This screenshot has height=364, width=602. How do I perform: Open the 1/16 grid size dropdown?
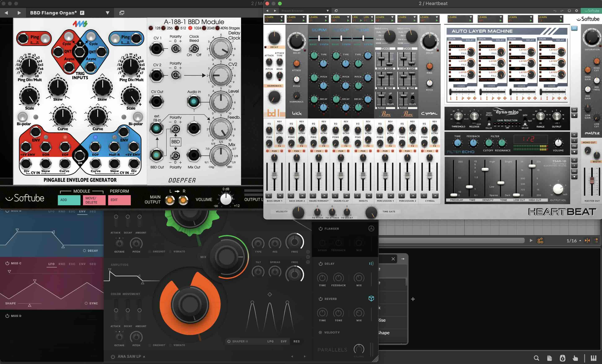(580, 240)
